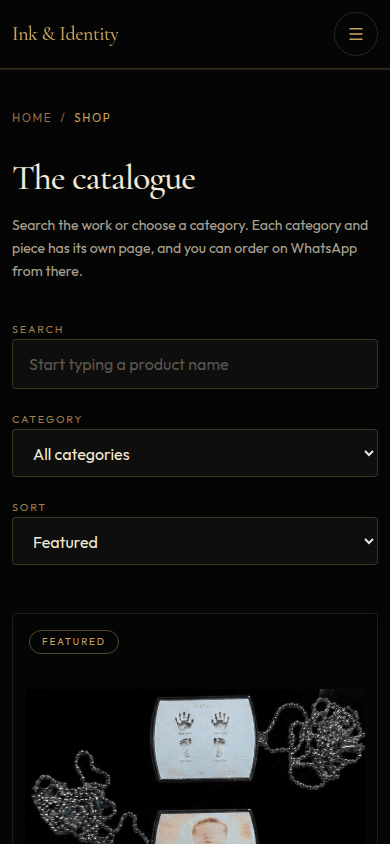
Task: Open the hamburger menu icon
Action: pos(356,34)
